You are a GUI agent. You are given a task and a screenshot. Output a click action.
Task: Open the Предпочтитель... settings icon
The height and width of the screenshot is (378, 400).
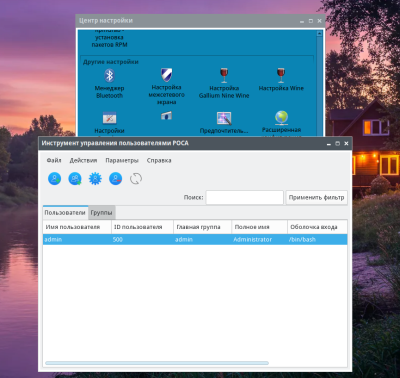[x=224, y=118]
